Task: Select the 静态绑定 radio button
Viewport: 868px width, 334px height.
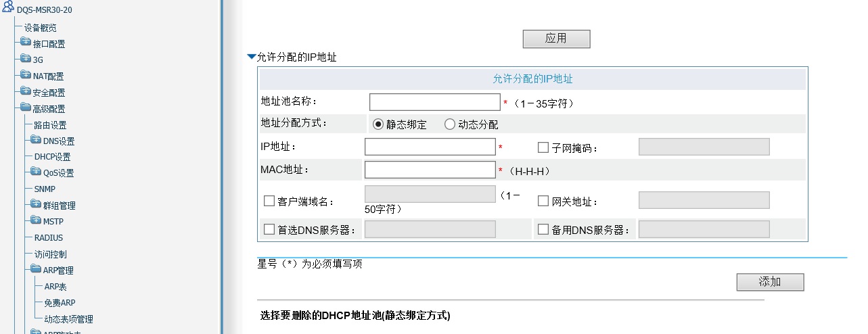Action: [378, 124]
